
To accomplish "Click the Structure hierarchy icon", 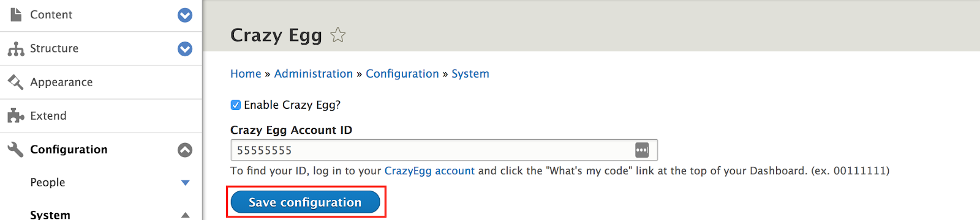I will 16,49.
